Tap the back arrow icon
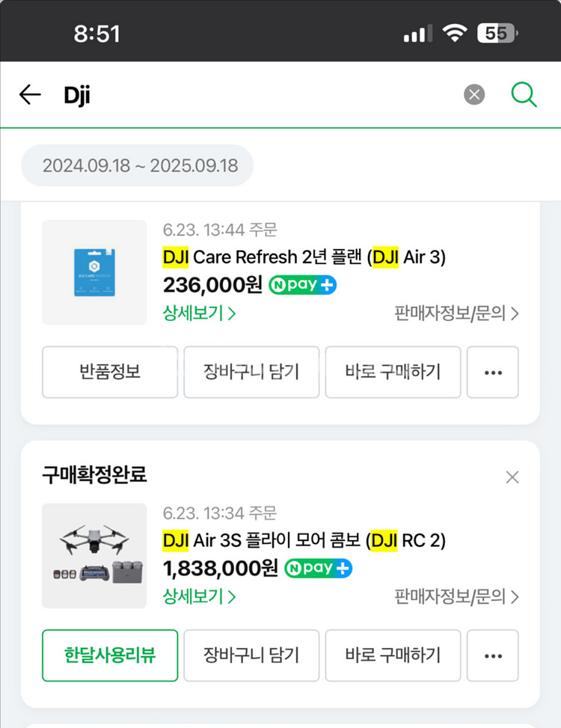This screenshot has height=728, width=561. pyautogui.click(x=30, y=95)
